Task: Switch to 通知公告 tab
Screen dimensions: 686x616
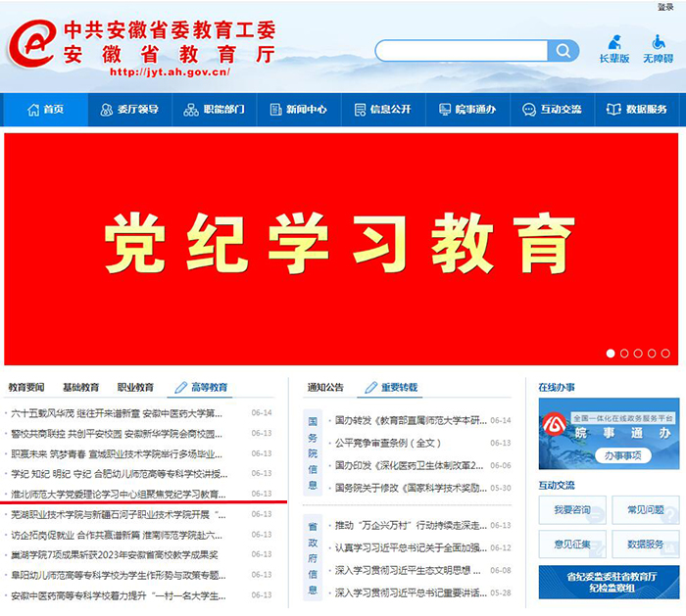Action: tap(325, 387)
